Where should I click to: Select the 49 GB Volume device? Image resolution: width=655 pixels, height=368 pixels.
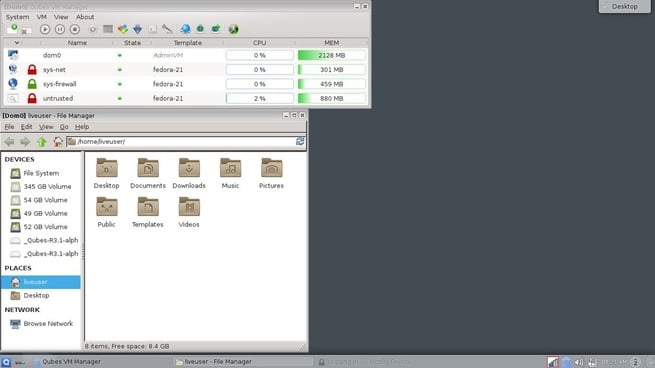point(41,213)
